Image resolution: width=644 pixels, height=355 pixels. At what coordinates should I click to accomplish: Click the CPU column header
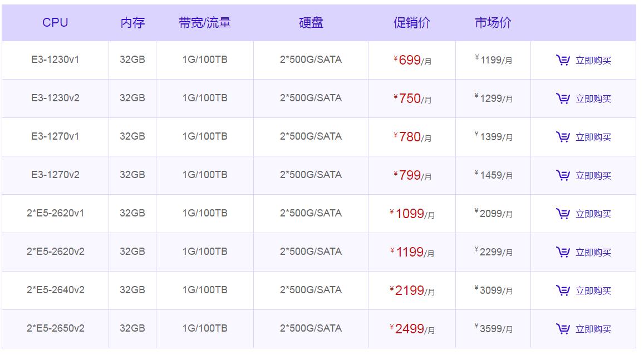tap(55, 23)
